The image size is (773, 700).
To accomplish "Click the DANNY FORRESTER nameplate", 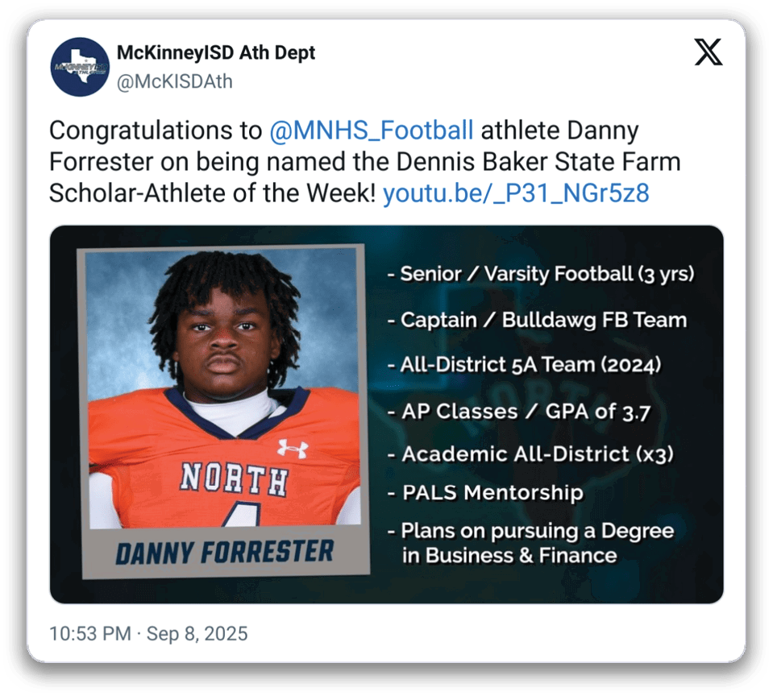I will tap(224, 553).
